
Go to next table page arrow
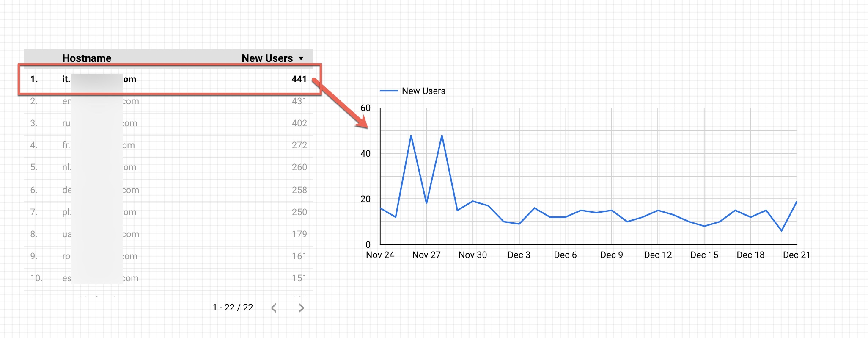301,308
